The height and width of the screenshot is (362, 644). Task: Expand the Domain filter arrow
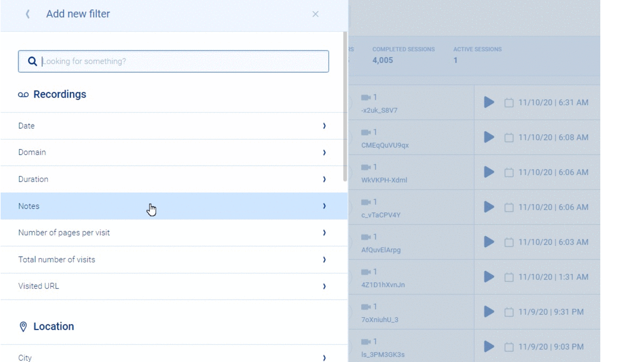[x=324, y=152]
